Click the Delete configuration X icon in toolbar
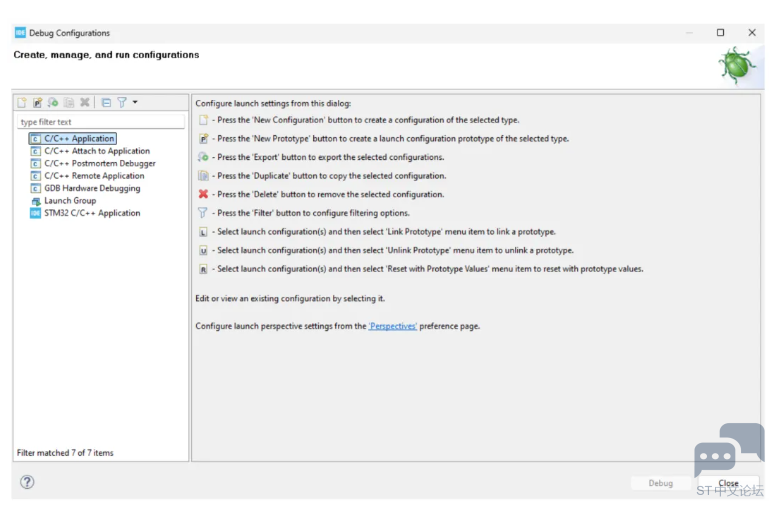The width and height of the screenshot is (773, 506). [x=85, y=102]
